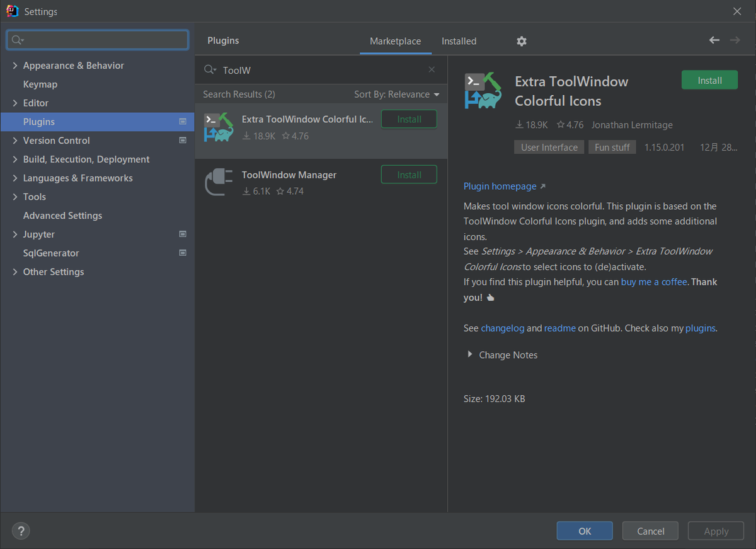Viewport: 756px width, 549px height.
Task: Click the project-level marker beside Version Control
Action: point(183,141)
